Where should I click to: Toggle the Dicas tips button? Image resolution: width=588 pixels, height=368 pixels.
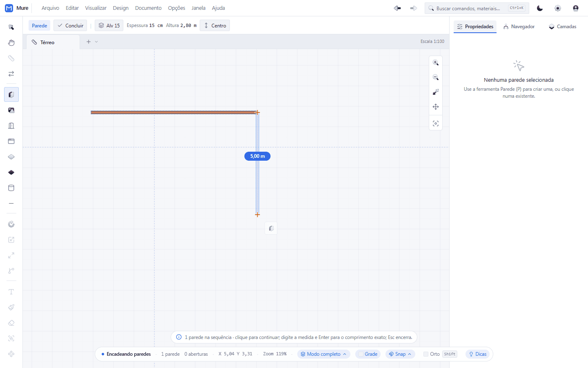click(478, 354)
